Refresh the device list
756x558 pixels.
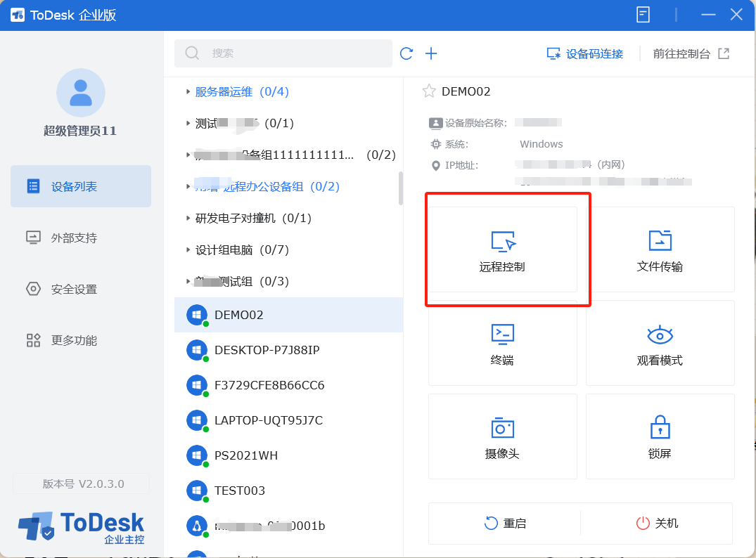406,53
